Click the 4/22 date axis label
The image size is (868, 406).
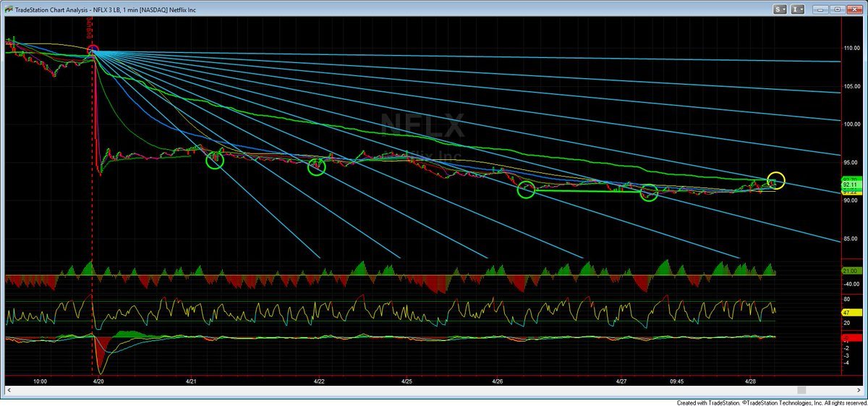[319, 380]
